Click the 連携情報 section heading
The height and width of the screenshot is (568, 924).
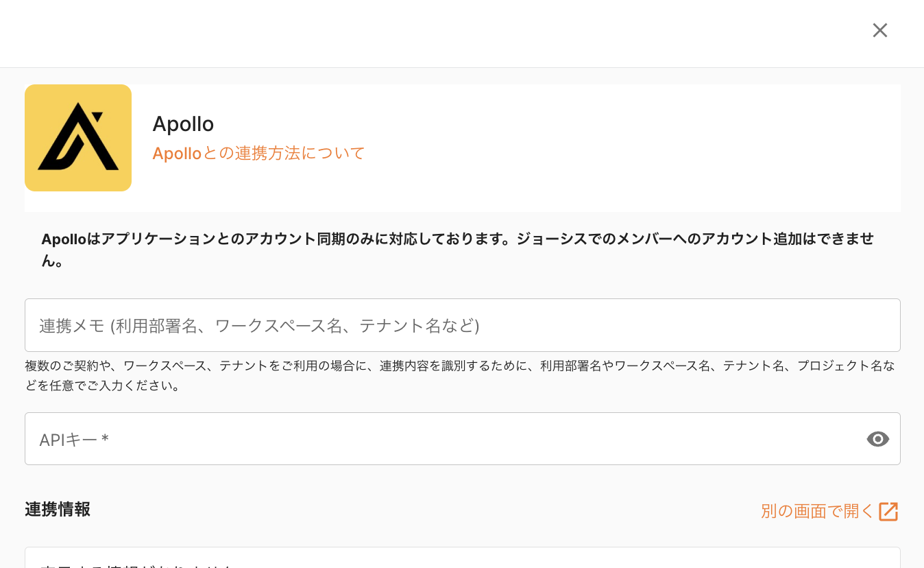(58, 510)
